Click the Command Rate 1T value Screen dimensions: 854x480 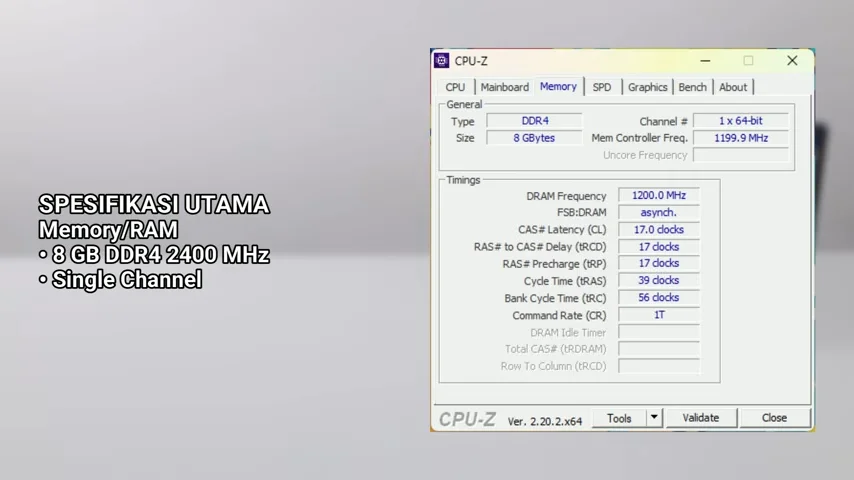tap(658, 315)
